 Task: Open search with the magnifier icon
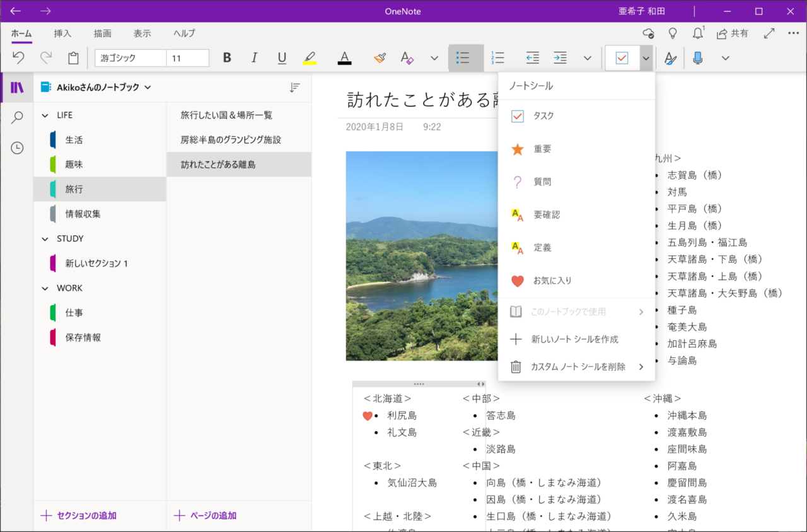click(17, 118)
